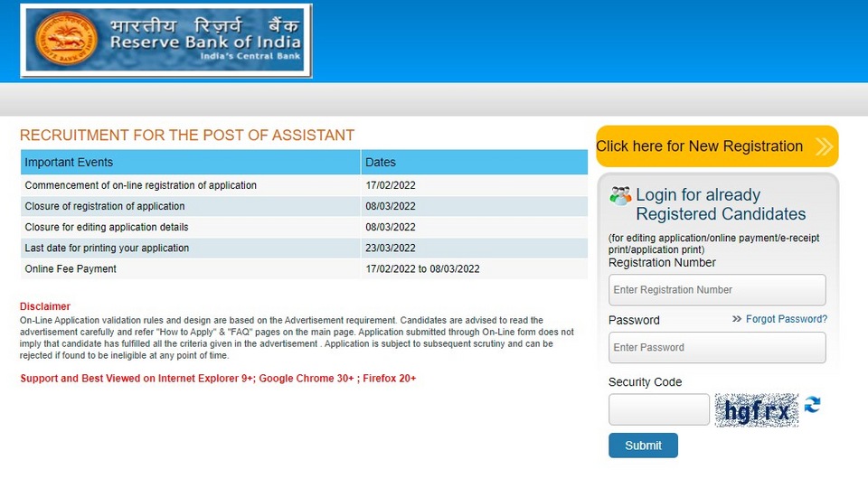Select the Online Fee Payment row
This screenshot has width=868, height=488.
point(304,269)
